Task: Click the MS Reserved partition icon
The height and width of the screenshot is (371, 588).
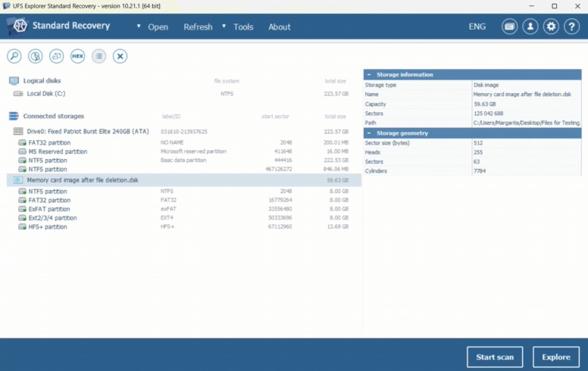Action: [23, 151]
